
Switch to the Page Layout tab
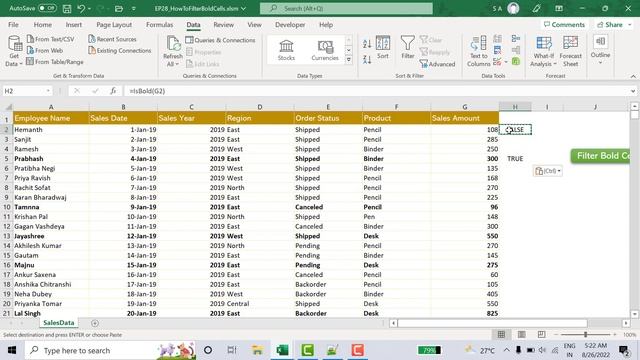pyautogui.click(x=114, y=25)
